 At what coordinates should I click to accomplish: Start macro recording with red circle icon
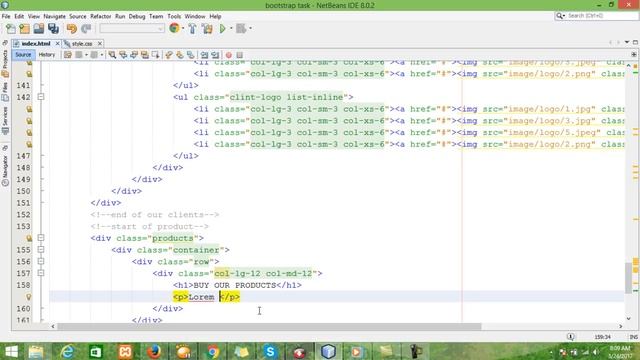click(229, 55)
